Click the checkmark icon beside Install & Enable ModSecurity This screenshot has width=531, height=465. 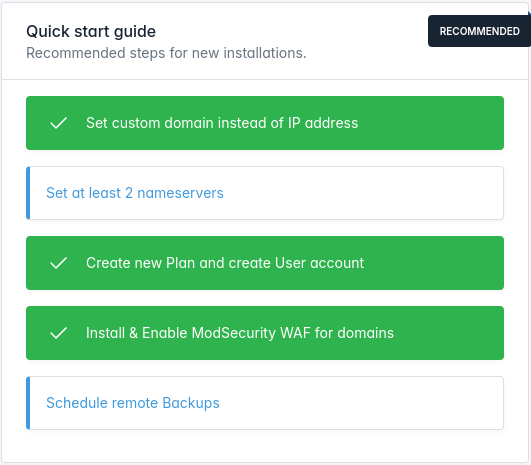coord(59,333)
